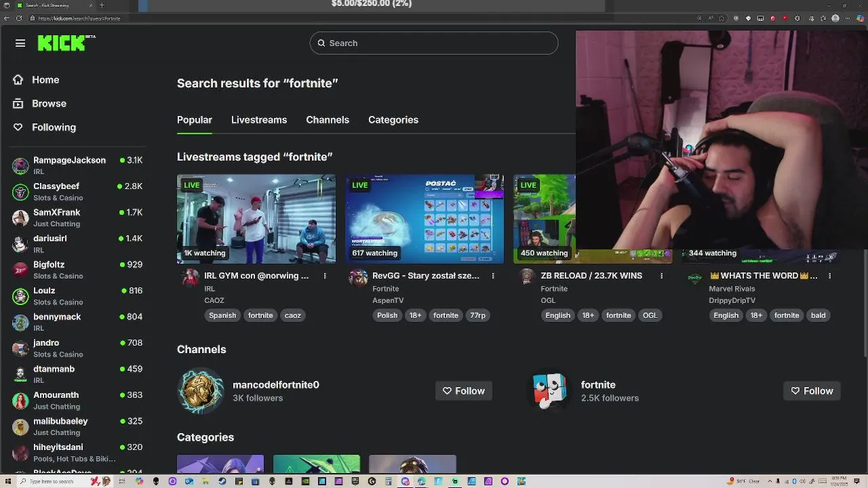Viewport: 868px width, 488px height.
Task: Follow mancodelfortnite0 channel
Action: pyautogui.click(x=464, y=391)
